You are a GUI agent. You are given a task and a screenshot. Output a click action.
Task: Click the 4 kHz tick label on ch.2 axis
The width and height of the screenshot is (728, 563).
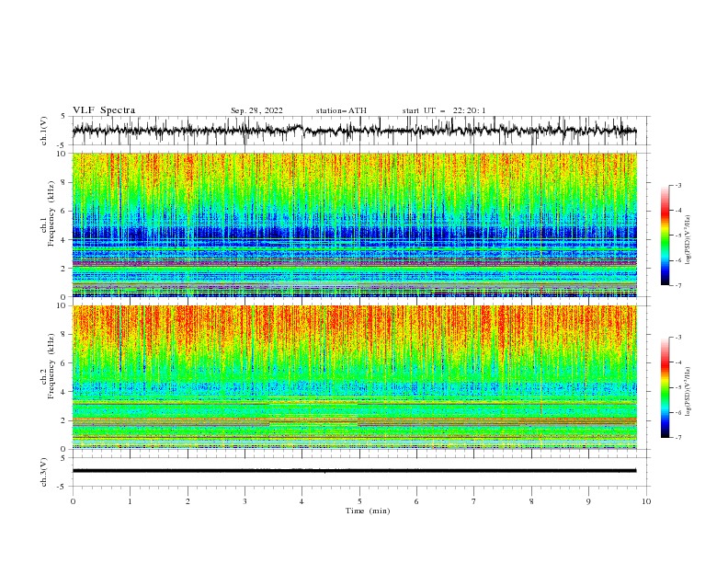coord(64,393)
